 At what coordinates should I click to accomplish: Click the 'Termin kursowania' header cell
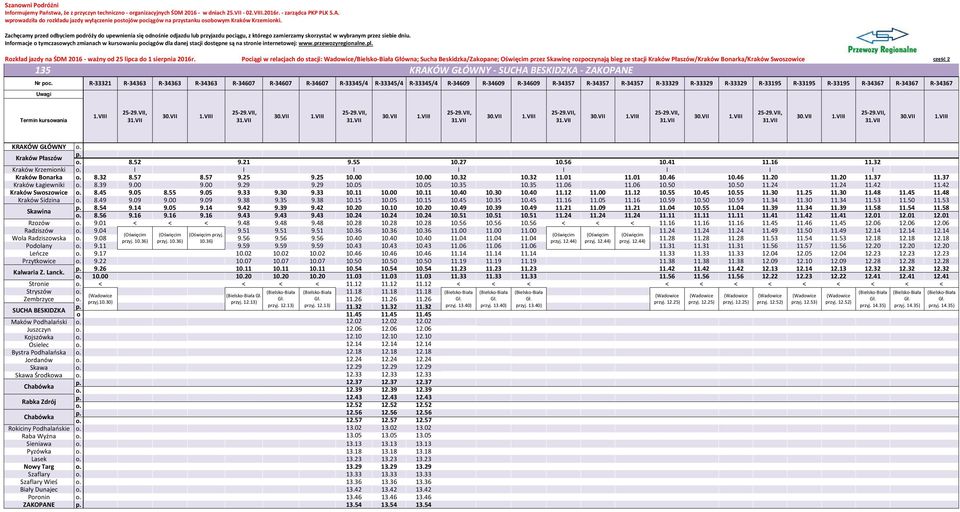click(43, 120)
